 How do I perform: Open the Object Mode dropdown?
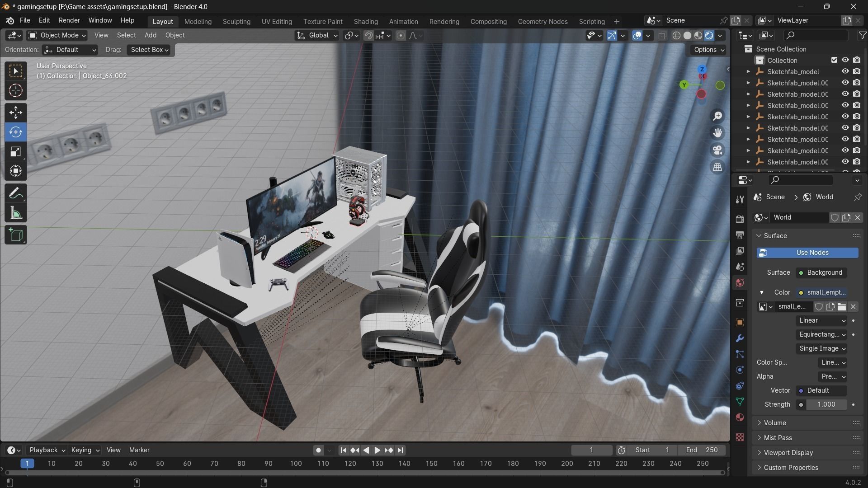coord(57,35)
